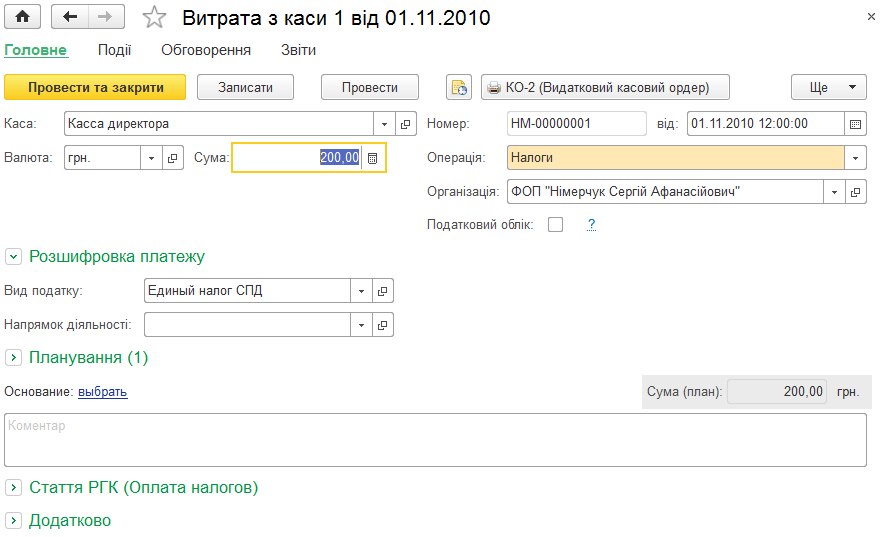Open the Організація dropdown list
The image size is (881, 537).
(834, 192)
